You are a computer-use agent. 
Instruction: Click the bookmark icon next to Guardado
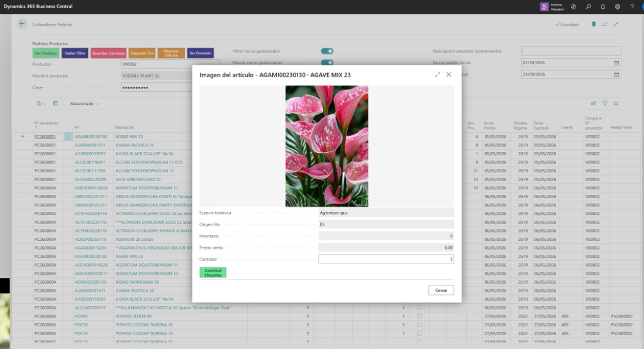(x=594, y=25)
